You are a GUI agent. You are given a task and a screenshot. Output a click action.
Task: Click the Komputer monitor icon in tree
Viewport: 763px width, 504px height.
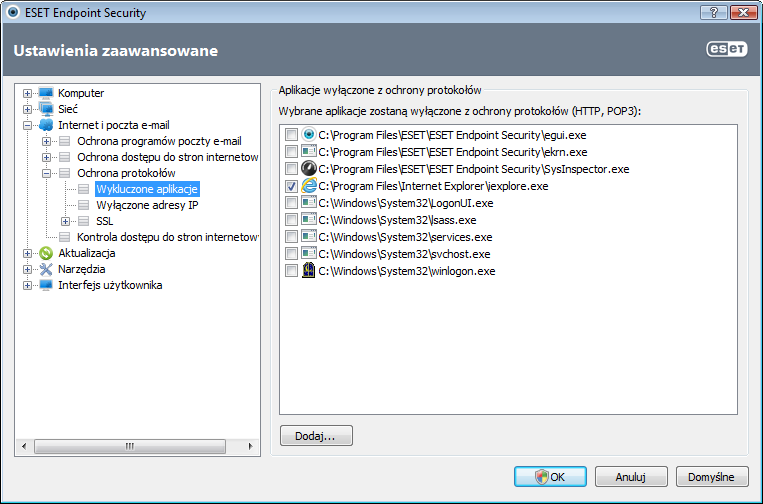coord(46,93)
